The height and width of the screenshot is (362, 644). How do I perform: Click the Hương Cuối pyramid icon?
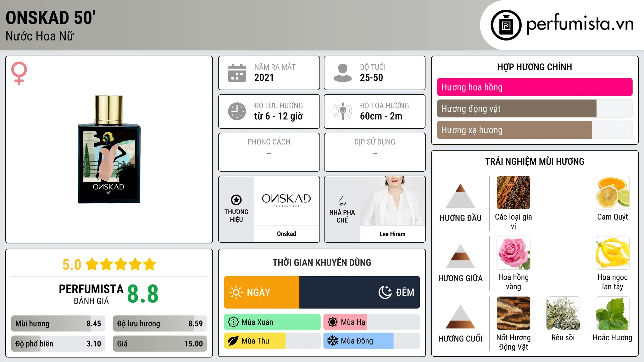tap(460, 316)
